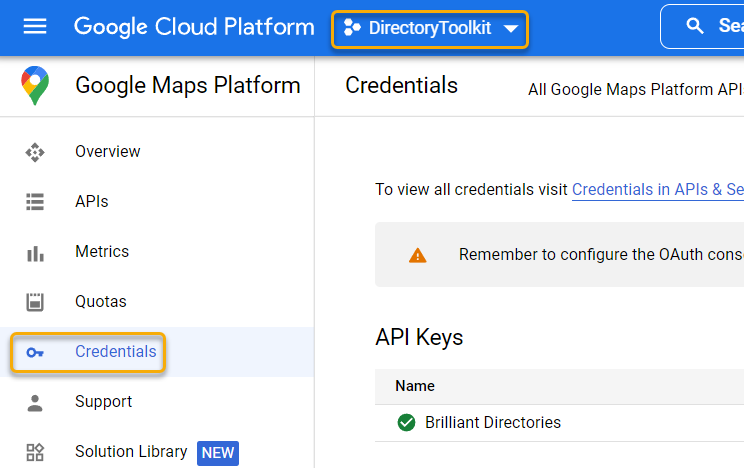Click the Quotas icon in sidebar

tap(35, 302)
